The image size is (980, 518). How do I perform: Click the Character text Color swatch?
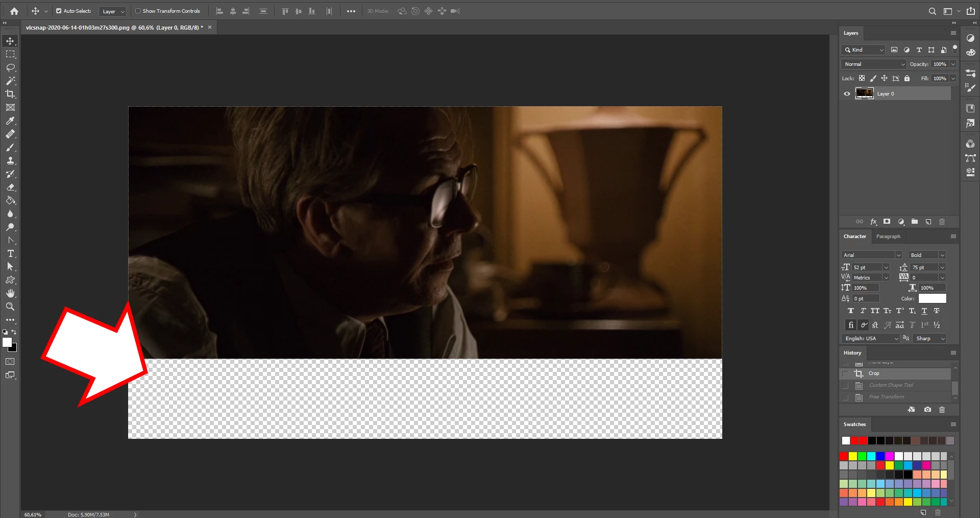pyautogui.click(x=932, y=298)
